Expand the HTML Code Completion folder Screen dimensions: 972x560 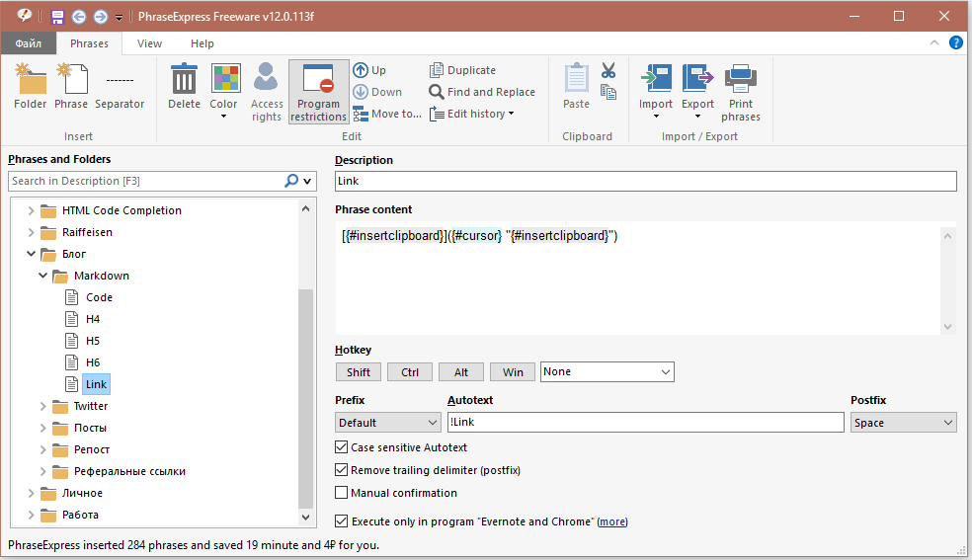[31, 210]
